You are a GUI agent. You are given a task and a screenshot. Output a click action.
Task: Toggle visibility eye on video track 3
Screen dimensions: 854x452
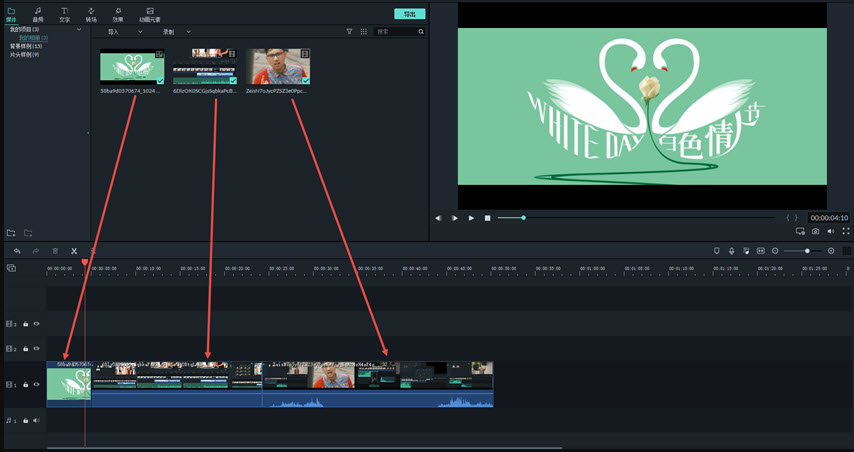click(x=36, y=324)
